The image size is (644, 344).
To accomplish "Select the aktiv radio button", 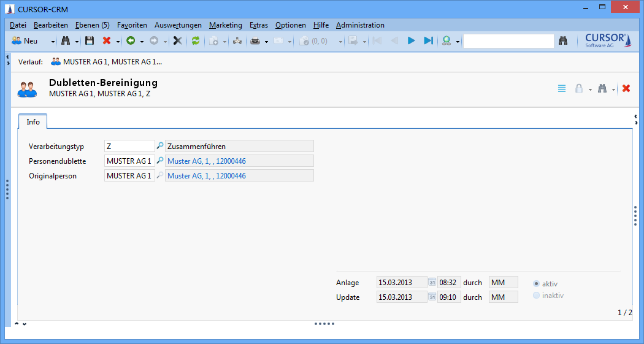I will (537, 283).
